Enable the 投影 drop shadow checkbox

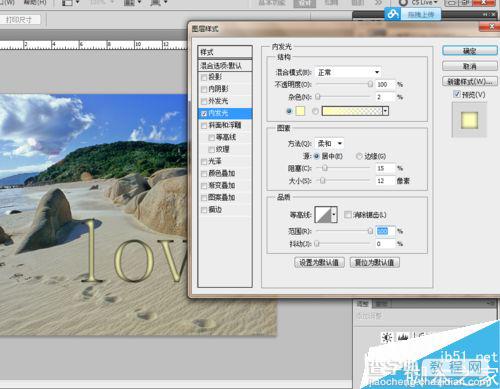click(x=204, y=77)
